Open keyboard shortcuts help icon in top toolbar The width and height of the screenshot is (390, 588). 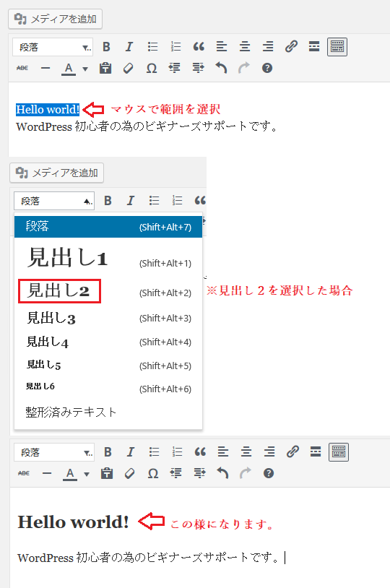point(267,68)
